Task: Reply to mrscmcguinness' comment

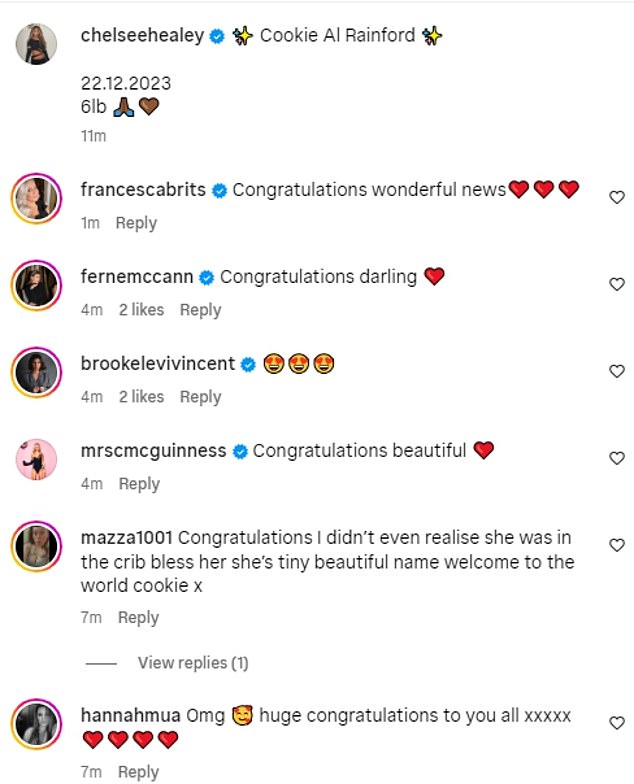Action: pyautogui.click(x=139, y=484)
